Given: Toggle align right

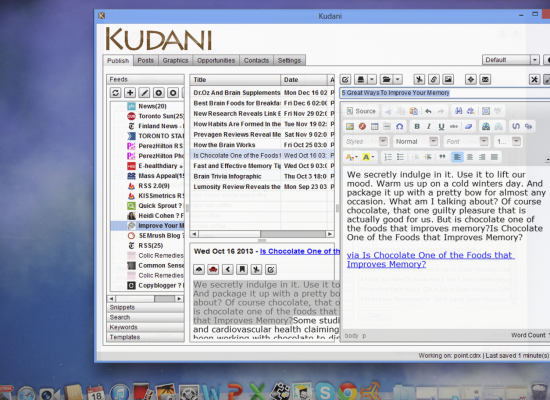Looking at the screenshot, I should (x=482, y=157).
